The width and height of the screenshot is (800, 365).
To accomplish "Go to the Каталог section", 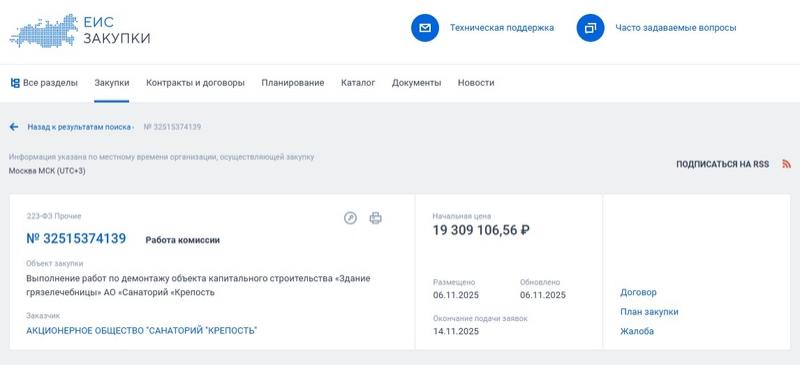I will (358, 83).
